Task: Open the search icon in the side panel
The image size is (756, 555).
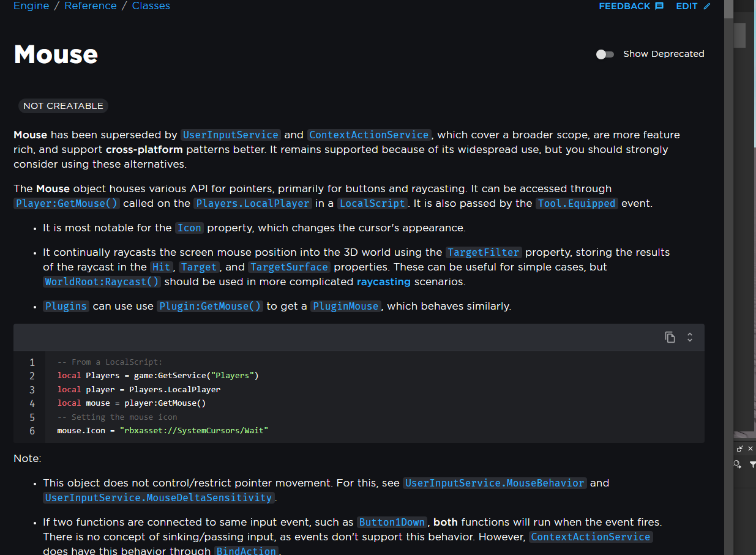Action: pyautogui.click(x=737, y=464)
